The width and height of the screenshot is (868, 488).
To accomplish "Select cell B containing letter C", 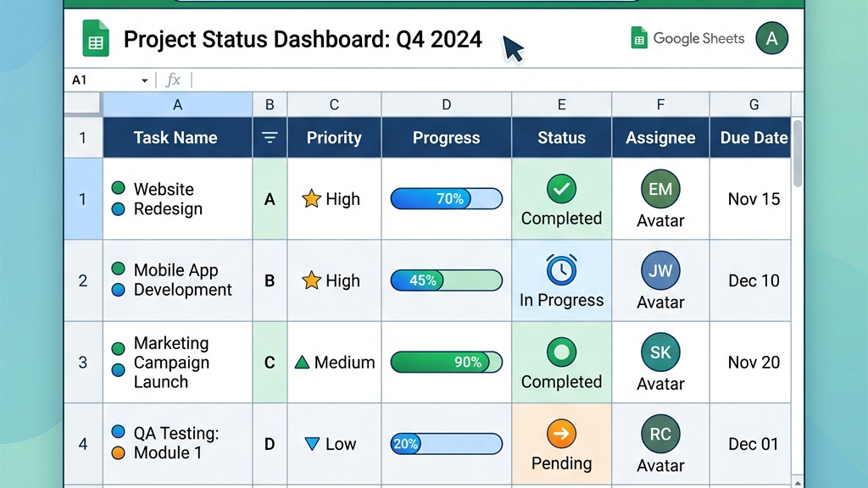I will point(270,363).
